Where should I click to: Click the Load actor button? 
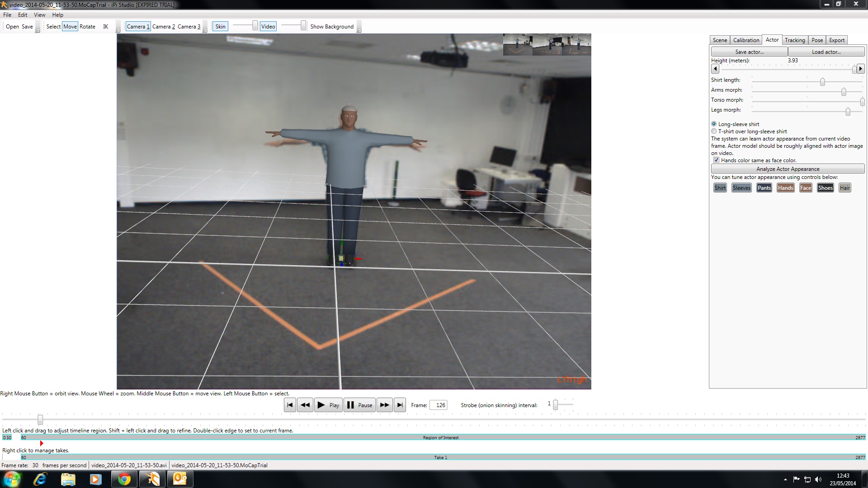[x=826, y=52]
